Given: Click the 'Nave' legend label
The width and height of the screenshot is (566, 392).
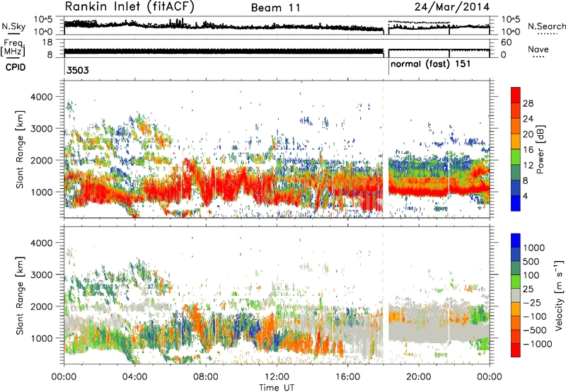Looking at the screenshot, I should (x=538, y=49).
